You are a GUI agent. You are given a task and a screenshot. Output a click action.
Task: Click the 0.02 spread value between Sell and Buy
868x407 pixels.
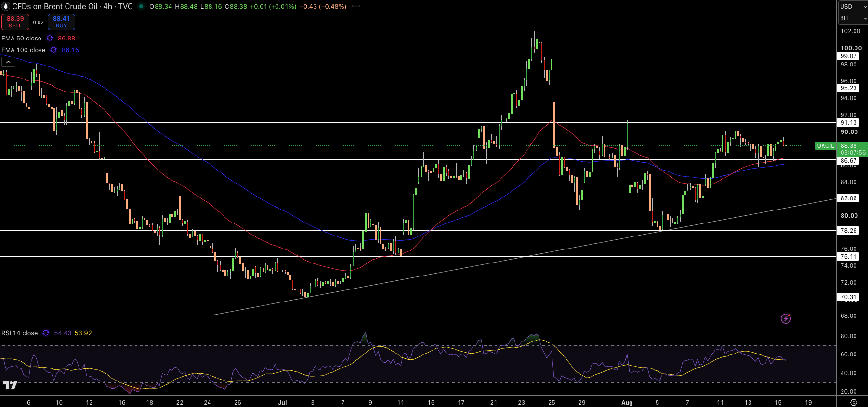(x=39, y=22)
